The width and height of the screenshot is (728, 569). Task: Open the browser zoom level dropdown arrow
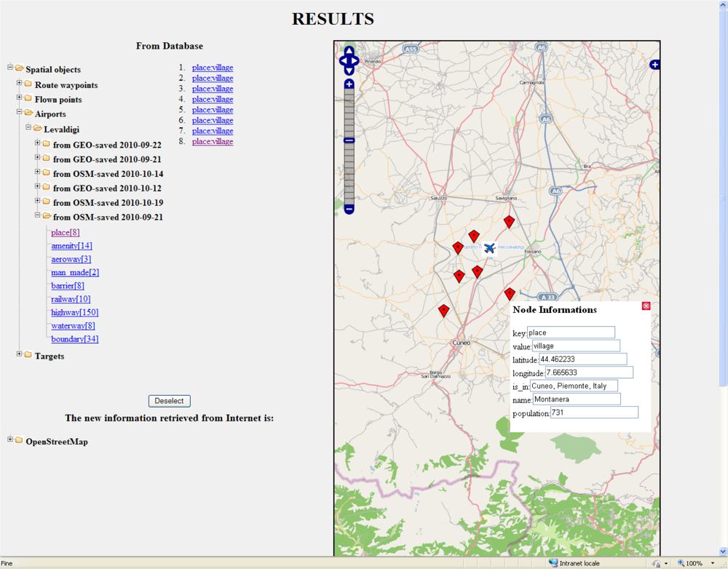[x=713, y=563]
